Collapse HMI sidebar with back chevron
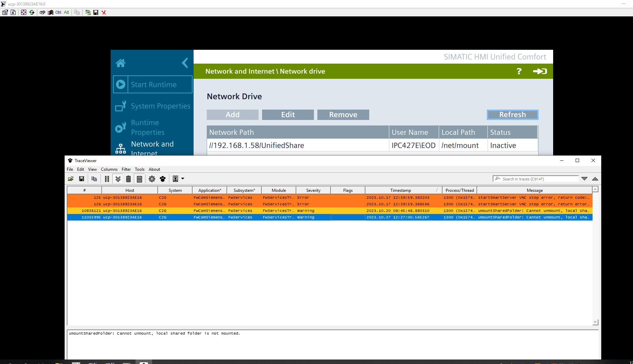 [x=185, y=63]
